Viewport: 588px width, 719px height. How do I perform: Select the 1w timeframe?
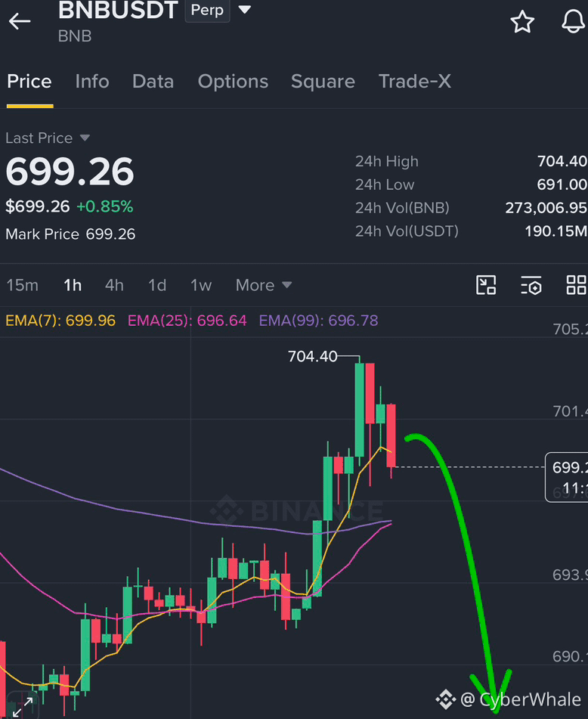201,285
